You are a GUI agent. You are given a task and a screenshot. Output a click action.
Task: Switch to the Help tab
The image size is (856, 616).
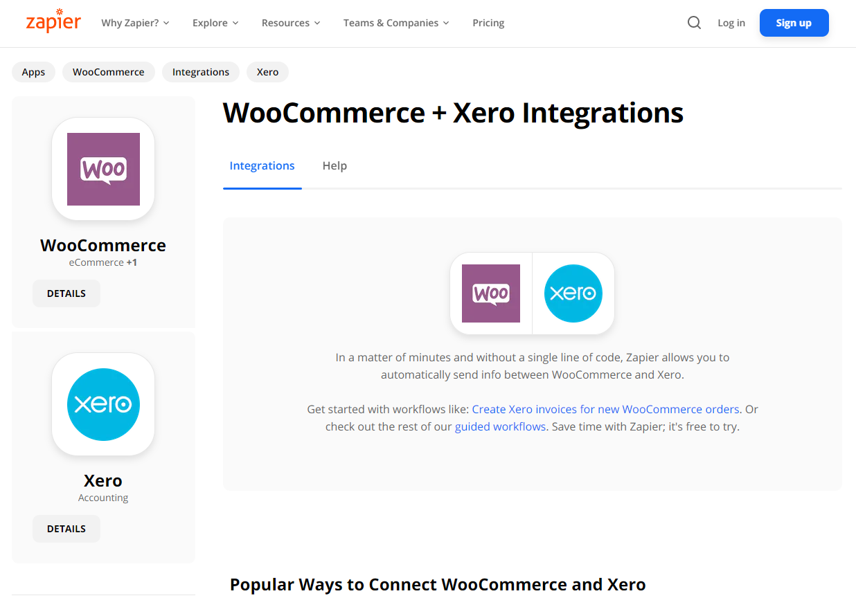click(x=335, y=166)
